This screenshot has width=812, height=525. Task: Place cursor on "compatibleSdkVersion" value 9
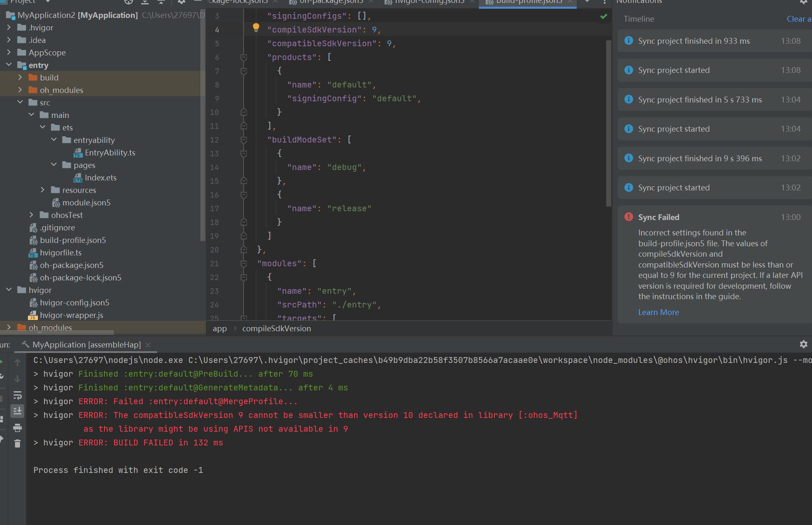tap(389, 43)
